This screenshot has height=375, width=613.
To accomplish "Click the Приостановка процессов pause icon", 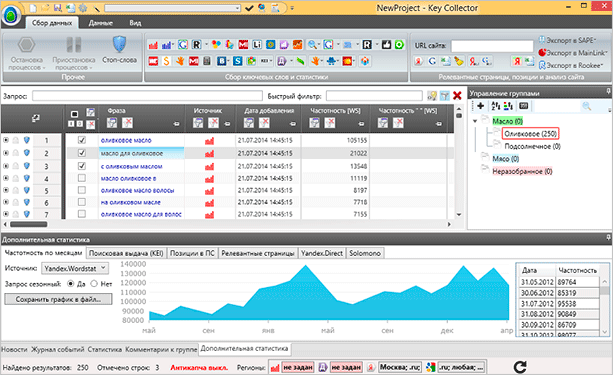I will (73, 45).
